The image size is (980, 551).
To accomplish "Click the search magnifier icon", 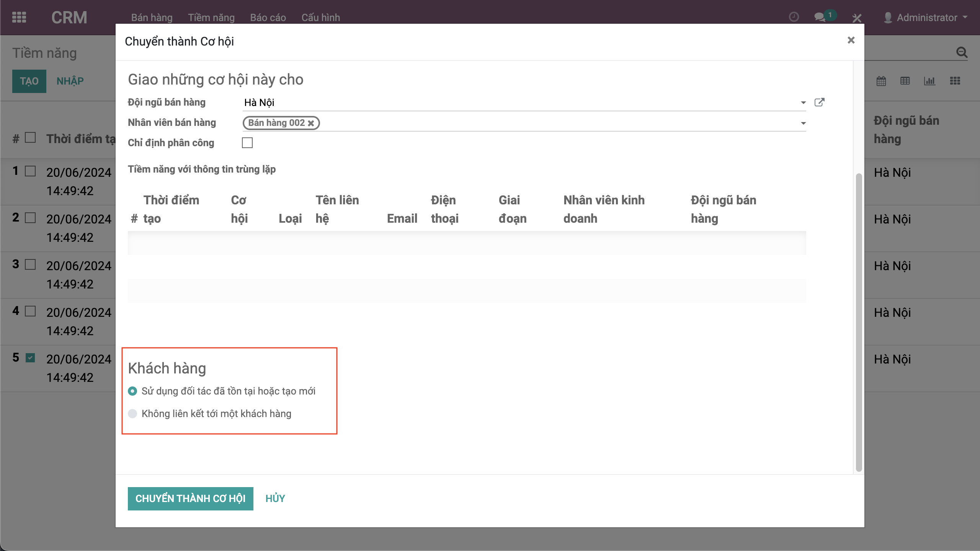I will pyautogui.click(x=962, y=52).
